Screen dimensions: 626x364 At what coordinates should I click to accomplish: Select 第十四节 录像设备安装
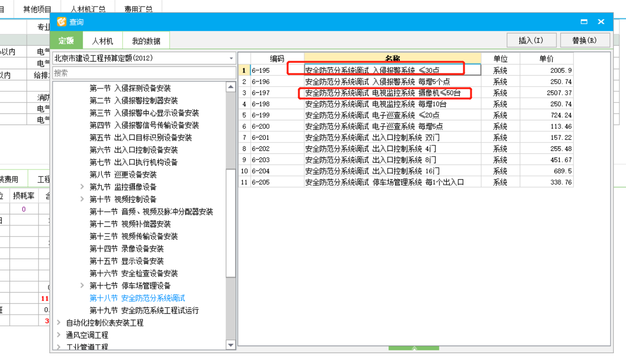coord(127,248)
